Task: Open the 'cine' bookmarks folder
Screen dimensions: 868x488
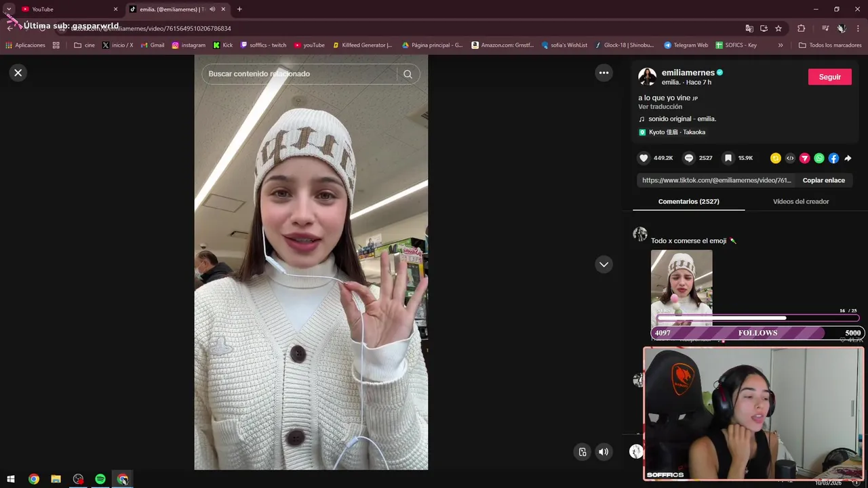Action: pyautogui.click(x=84, y=45)
